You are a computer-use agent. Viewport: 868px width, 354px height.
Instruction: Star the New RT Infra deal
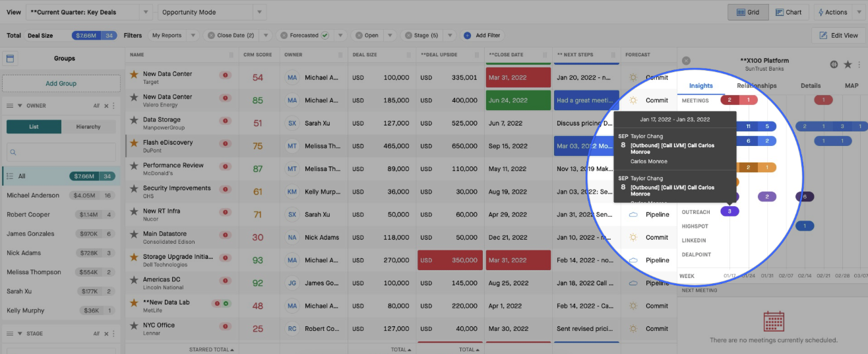[134, 213]
